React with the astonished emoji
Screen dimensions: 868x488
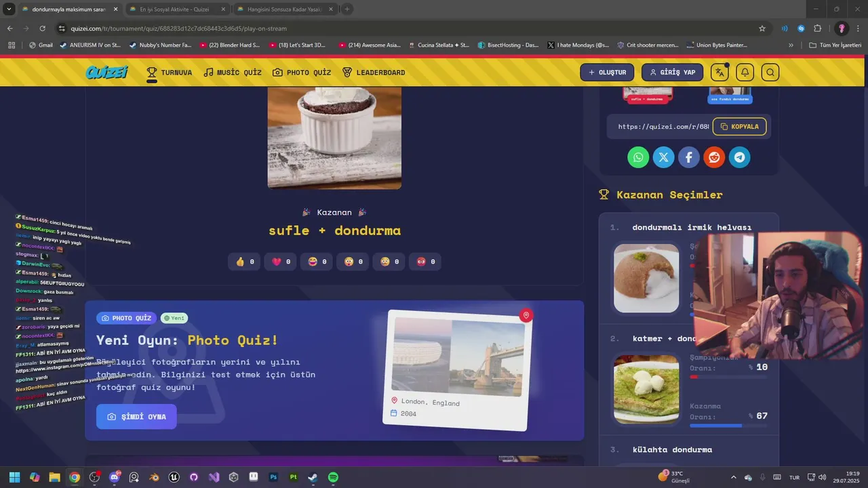coord(353,262)
